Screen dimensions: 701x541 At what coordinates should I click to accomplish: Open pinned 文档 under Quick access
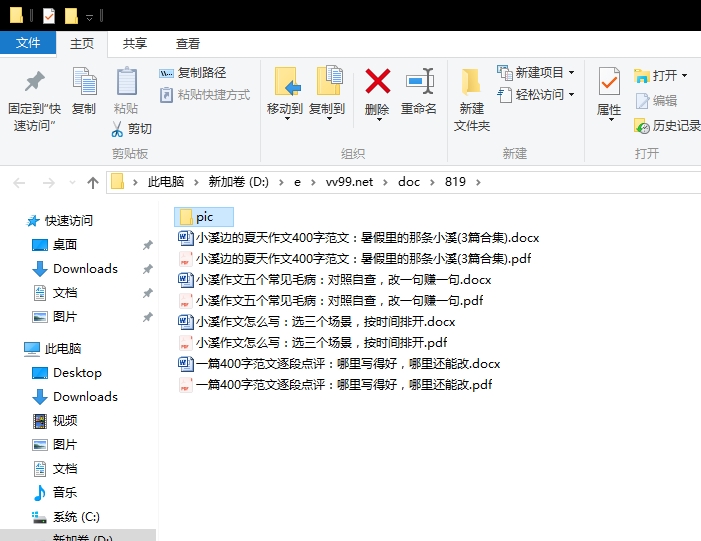(x=55, y=293)
